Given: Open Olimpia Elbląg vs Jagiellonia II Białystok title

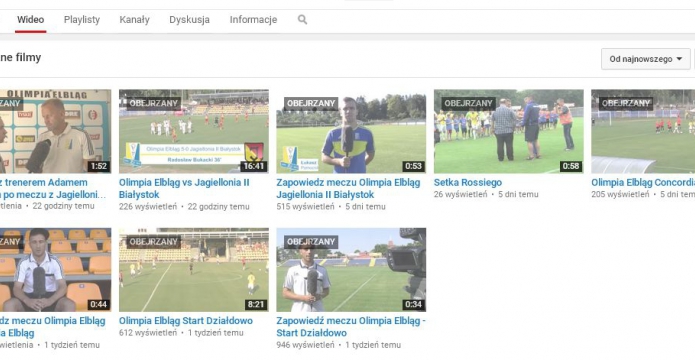Looking at the screenshot, I should click(x=184, y=188).
